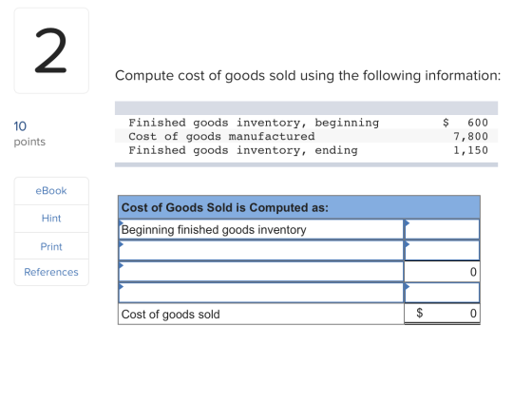This screenshot has width=532, height=403.
Task: Click the 'Compute cost of goods sold' question text
Action: click(x=308, y=75)
